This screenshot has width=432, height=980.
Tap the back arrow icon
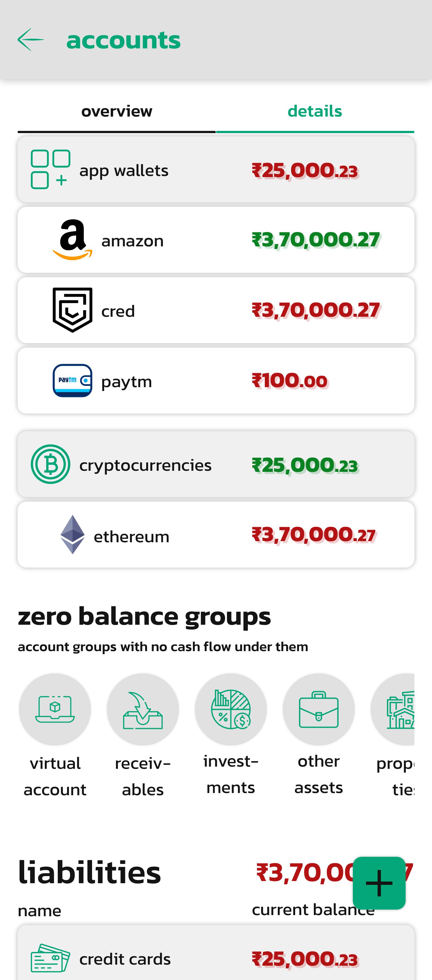click(31, 40)
